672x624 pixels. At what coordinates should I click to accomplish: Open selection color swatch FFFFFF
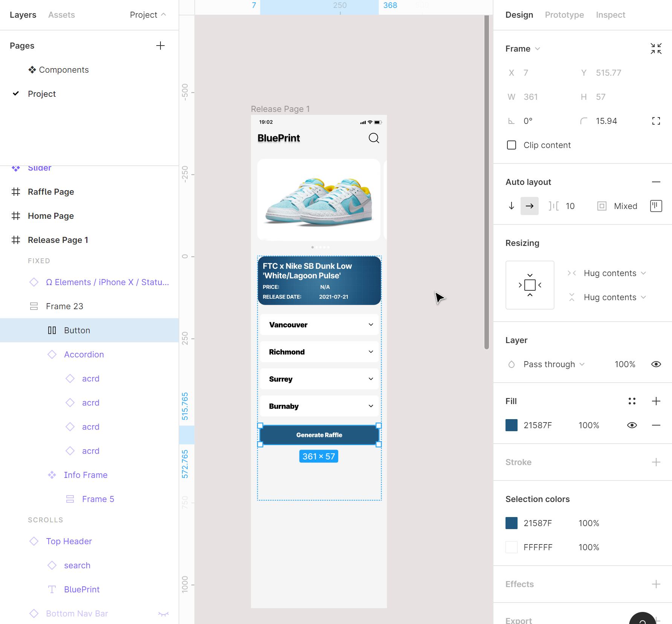(511, 547)
